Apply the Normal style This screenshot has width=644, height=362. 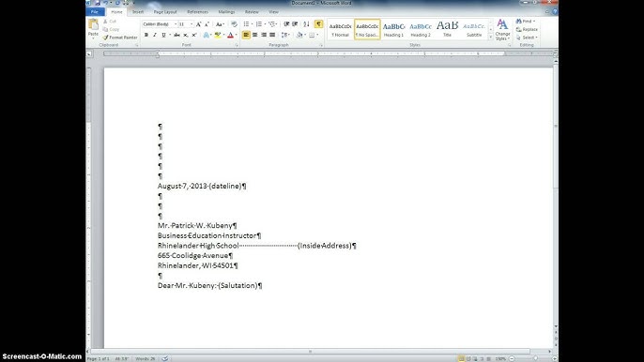click(x=340, y=30)
